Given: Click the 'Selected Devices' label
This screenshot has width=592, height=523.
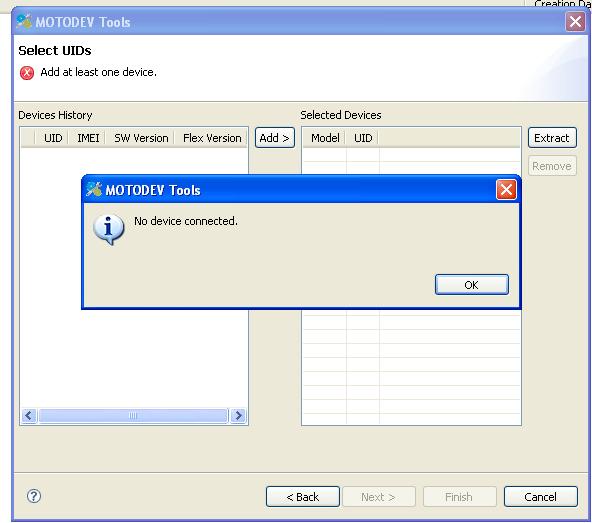Looking at the screenshot, I should tap(341, 115).
